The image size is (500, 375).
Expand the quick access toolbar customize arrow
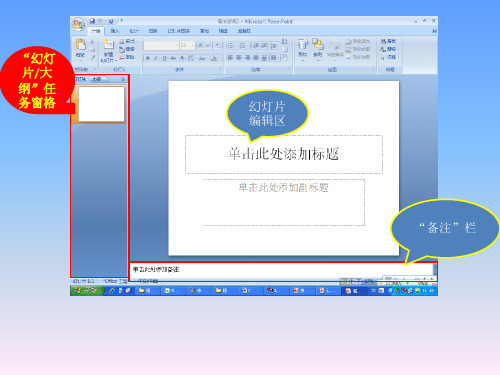[x=122, y=21]
